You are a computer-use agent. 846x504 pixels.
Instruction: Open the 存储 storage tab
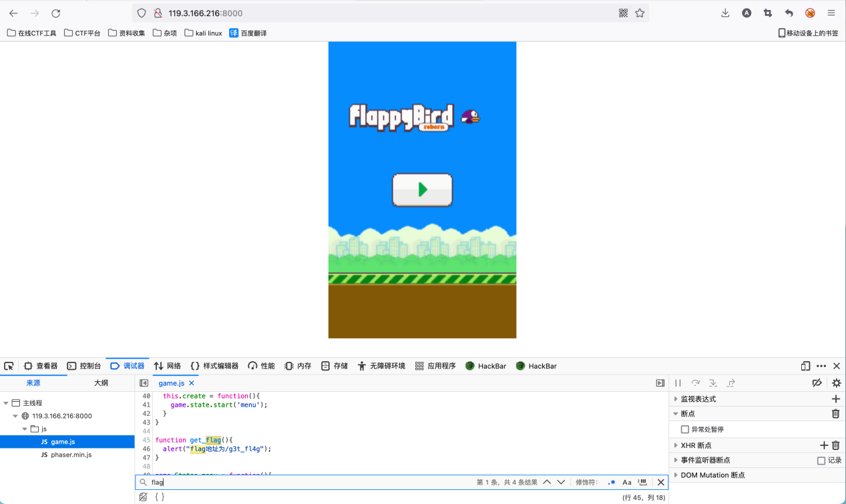(x=335, y=366)
